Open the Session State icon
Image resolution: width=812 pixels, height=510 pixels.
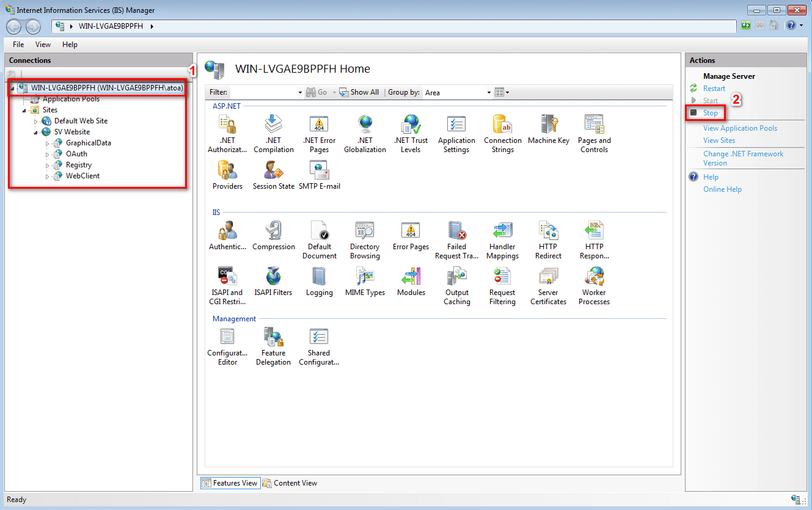273,172
